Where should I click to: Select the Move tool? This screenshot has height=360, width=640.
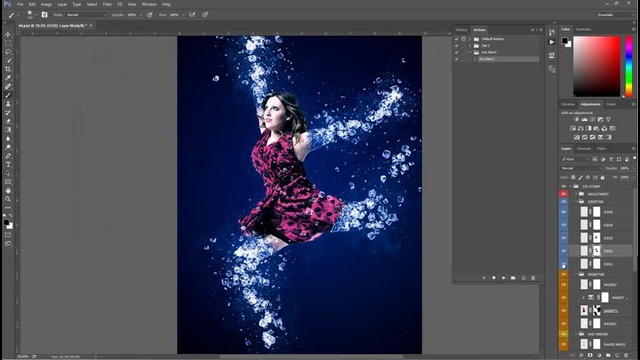pyautogui.click(x=8, y=35)
